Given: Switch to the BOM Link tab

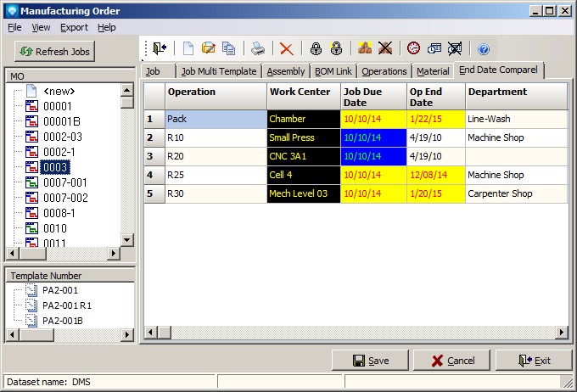Looking at the screenshot, I should click(x=333, y=71).
